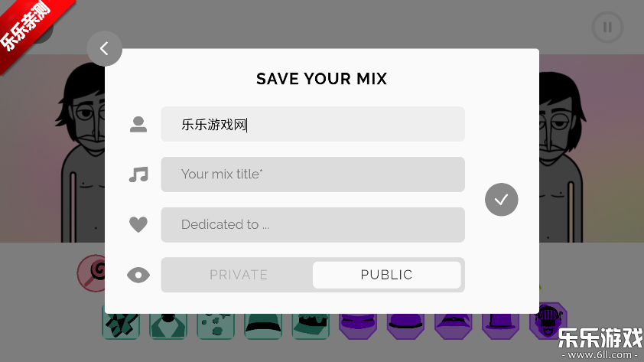This screenshot has width=644, height=362.
Task: Click the music note icon
Action: (x=138, y=174)
